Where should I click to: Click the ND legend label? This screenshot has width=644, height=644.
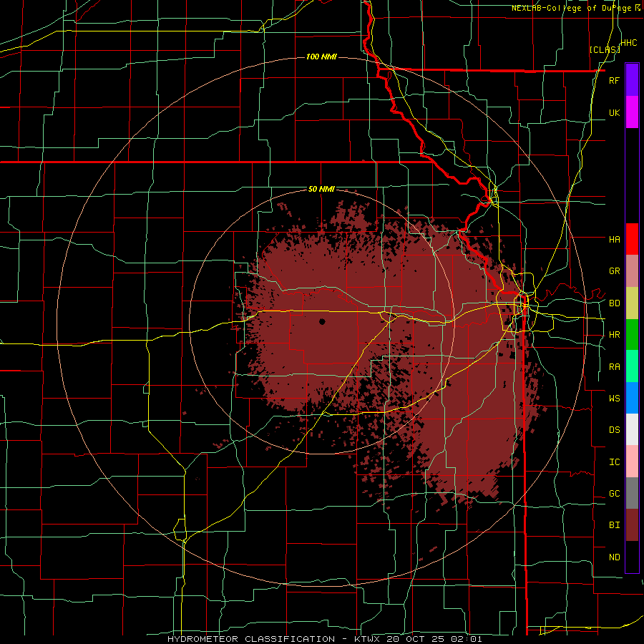point(614,557)
